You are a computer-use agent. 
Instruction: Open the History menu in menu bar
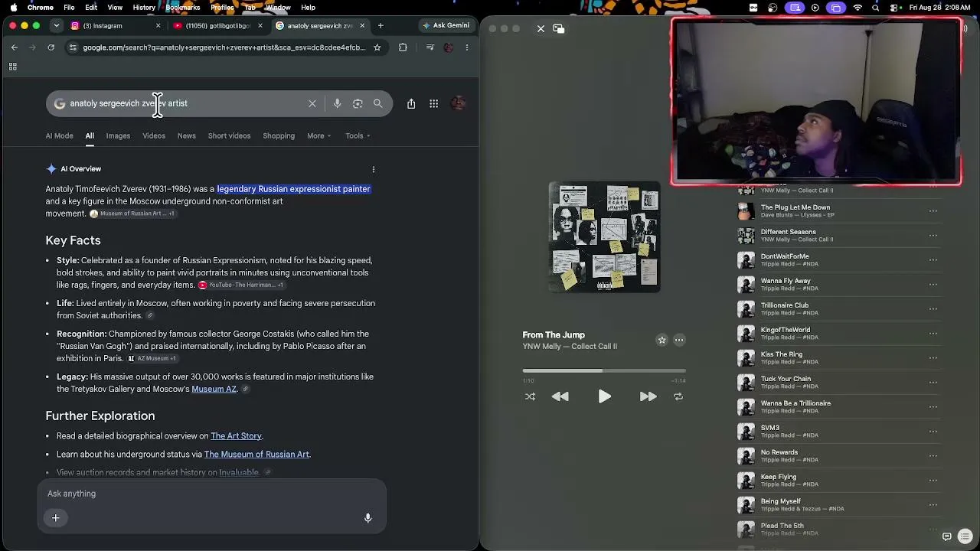coord(144,8)
